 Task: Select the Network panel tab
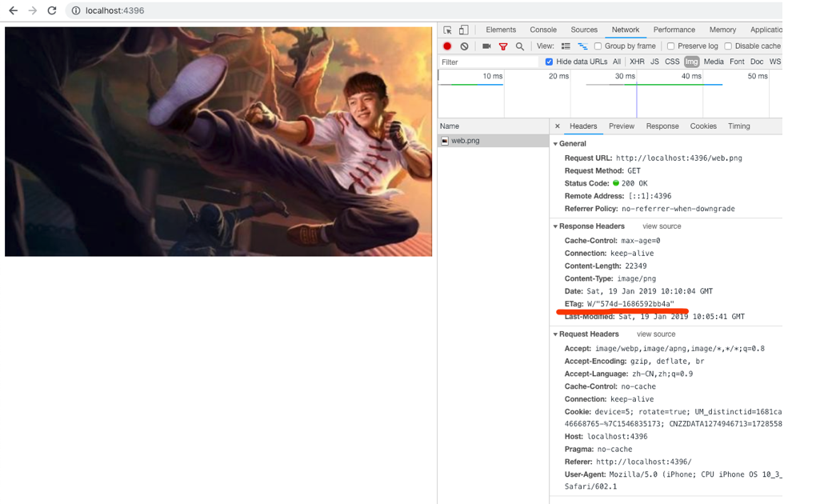pyautogui.click(x=626, y=30)
